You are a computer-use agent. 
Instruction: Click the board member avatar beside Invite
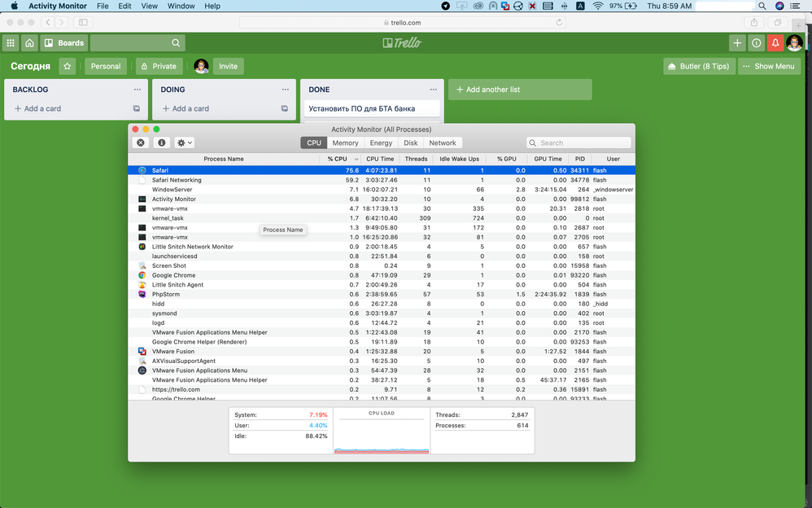coord(201,67)
